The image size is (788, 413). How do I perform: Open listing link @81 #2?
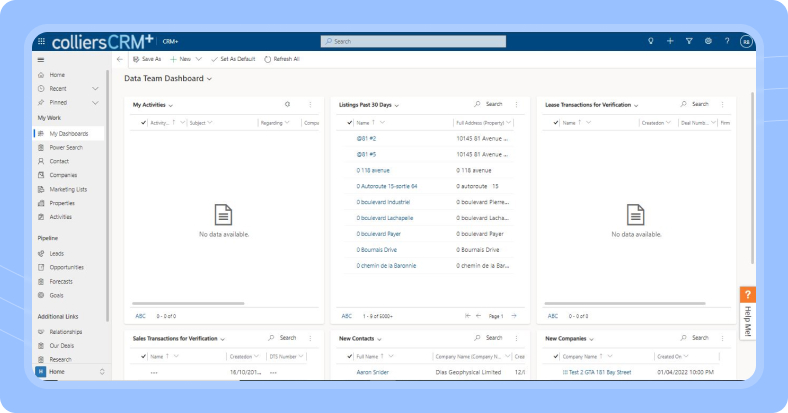point(366,139)
